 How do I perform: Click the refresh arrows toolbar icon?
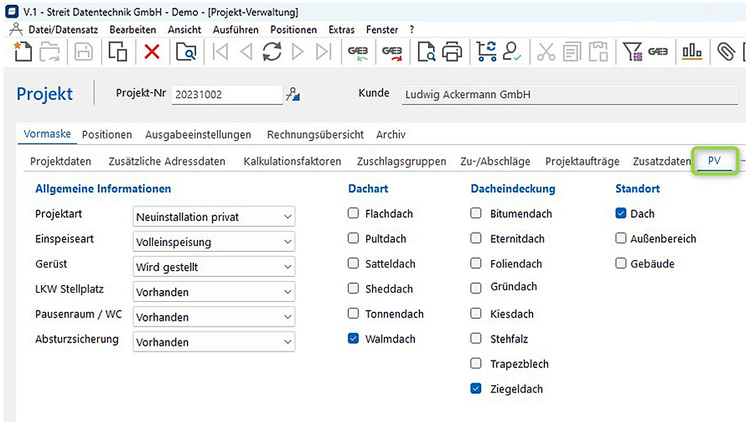point(272,52)
